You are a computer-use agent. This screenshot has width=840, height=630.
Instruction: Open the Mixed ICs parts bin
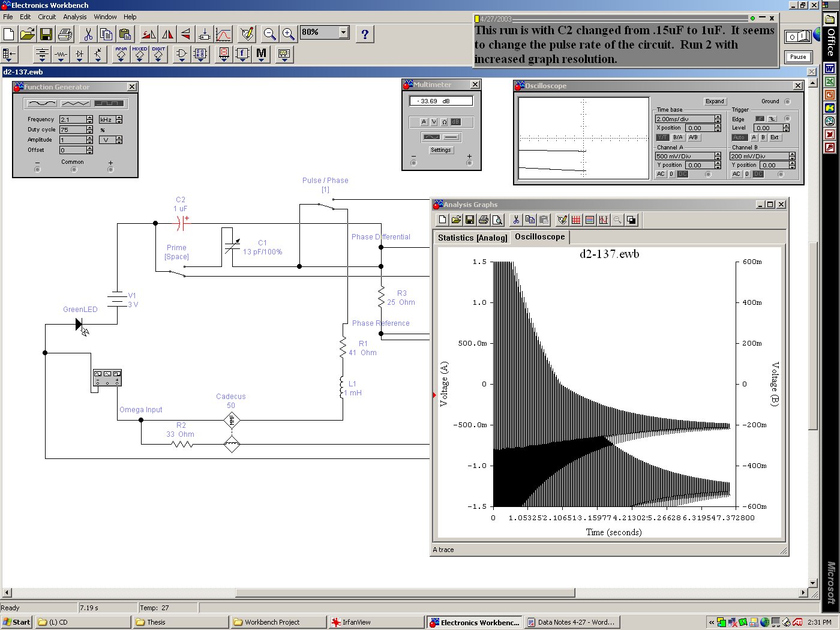(139, 55)
